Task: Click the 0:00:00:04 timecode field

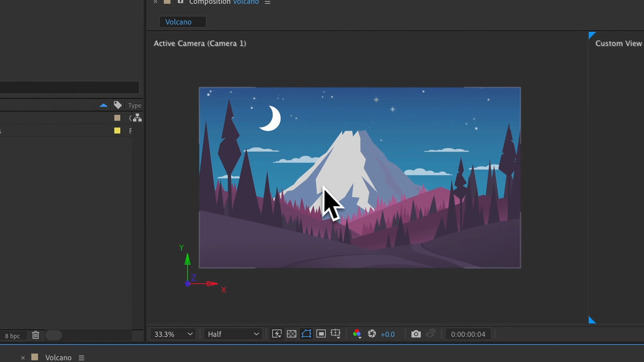Action: pos(468,334)
